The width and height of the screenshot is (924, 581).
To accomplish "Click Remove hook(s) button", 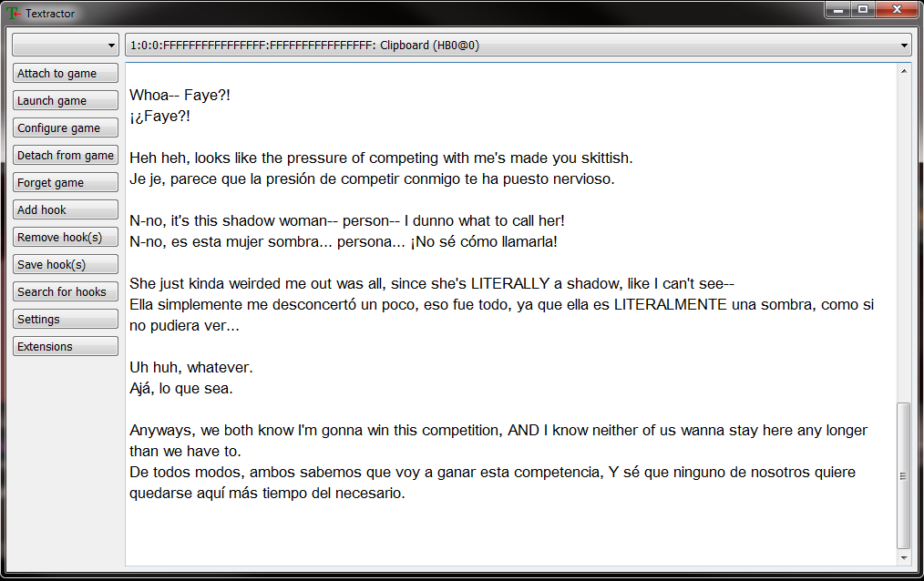I will [x=66, y=238].
